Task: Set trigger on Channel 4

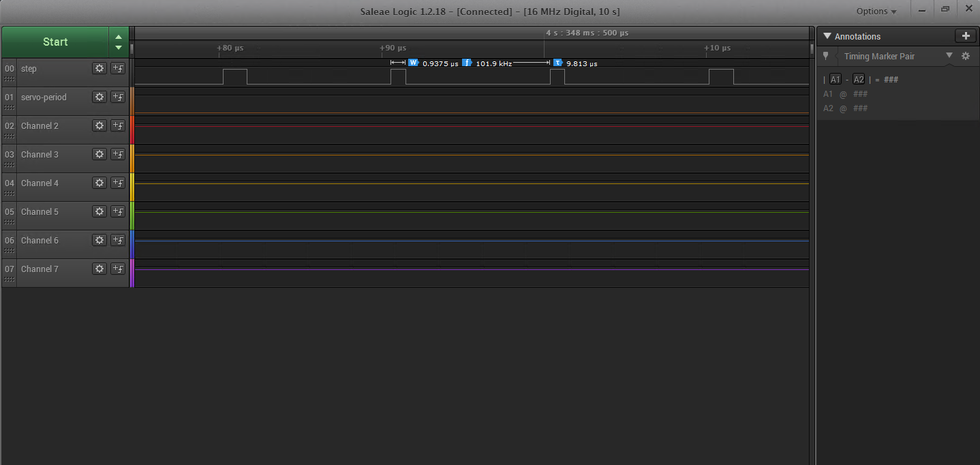Action: pyautogui.click(x=118, y=183)
